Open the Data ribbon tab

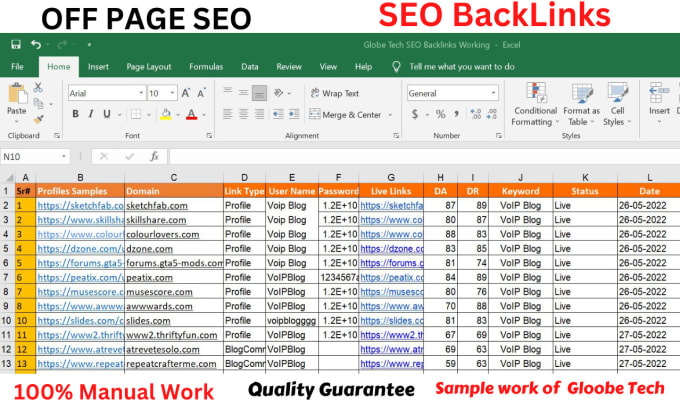250,67
